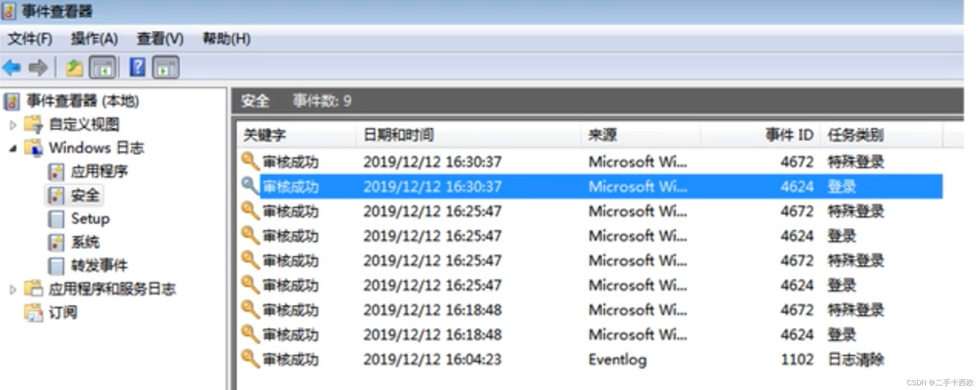Open the 操作(A) menu
This screenshot has width=980, height=390.
94,39
